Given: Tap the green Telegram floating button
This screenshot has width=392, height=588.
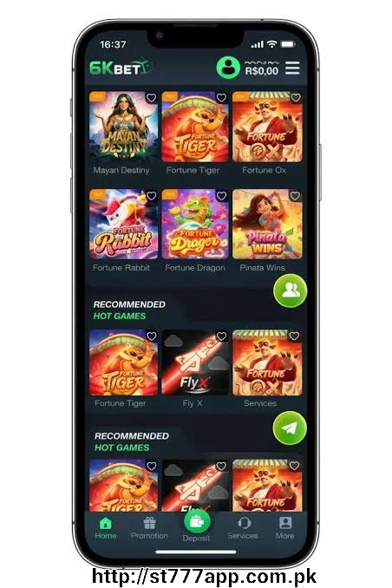Looking at the screenshot, I should click(x=290, y=428).
